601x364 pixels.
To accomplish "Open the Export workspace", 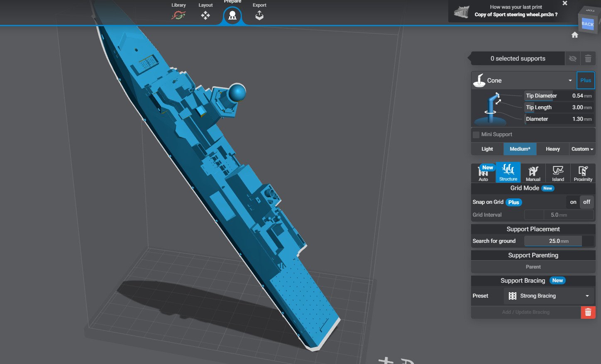I will click(259, 15).
